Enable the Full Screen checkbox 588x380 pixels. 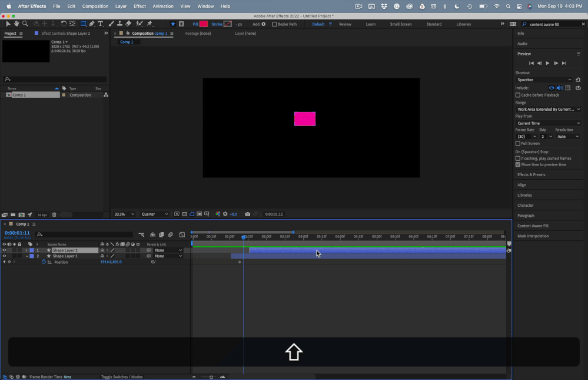pos(518,143)
